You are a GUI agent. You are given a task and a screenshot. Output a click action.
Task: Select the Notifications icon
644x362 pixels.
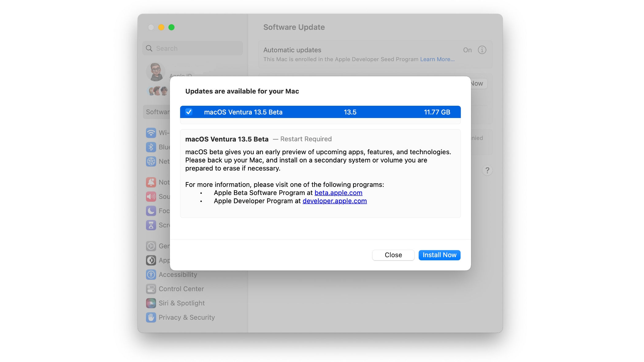click(x=151, y=182)
